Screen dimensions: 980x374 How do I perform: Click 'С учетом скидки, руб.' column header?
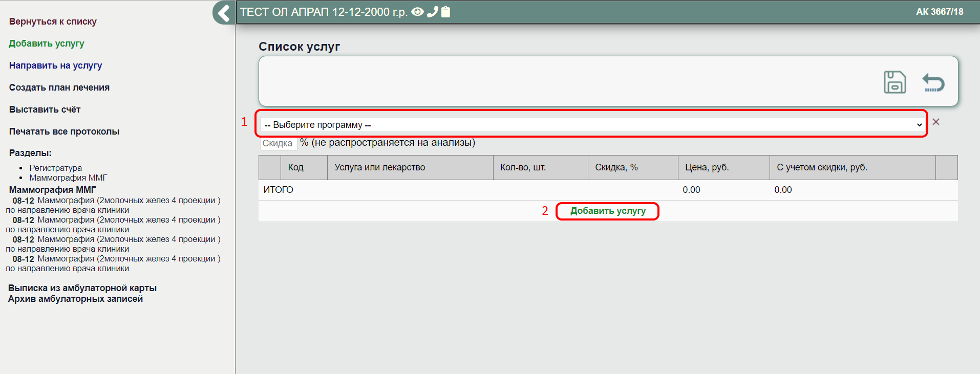(x=853, y=167)
